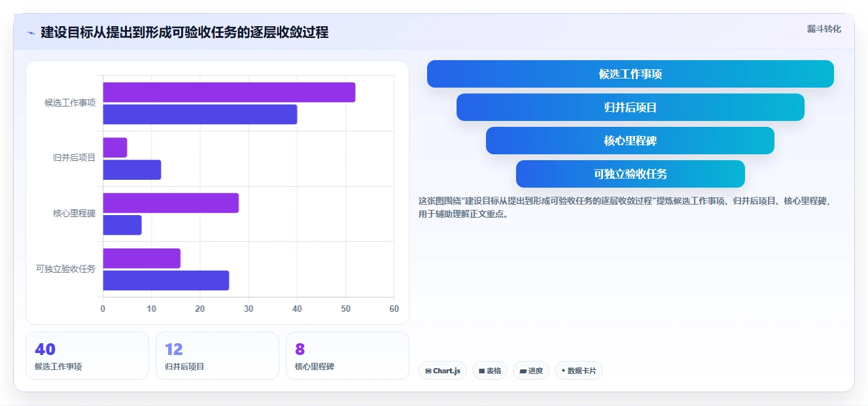This screenshot has height=406, width=868.
Task: Click the 归并后项目 y-axis label
Action: [75, 158]
